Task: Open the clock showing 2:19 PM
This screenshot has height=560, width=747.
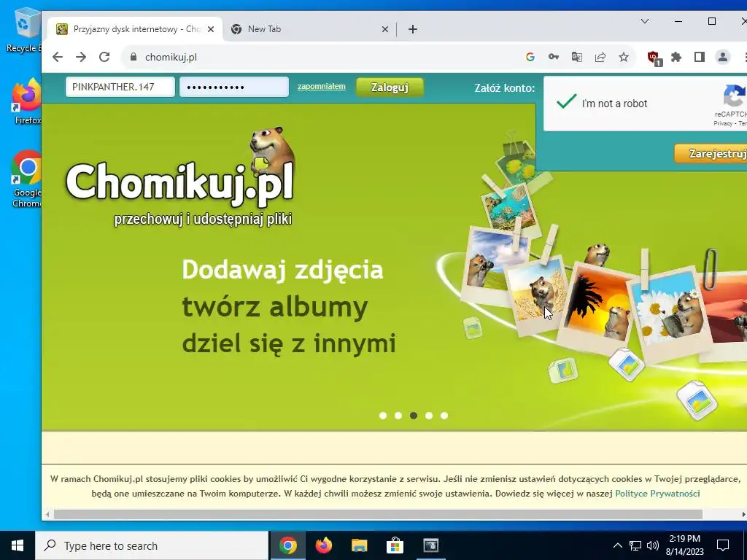Action: pyautogui.click(x=684, y=545)
